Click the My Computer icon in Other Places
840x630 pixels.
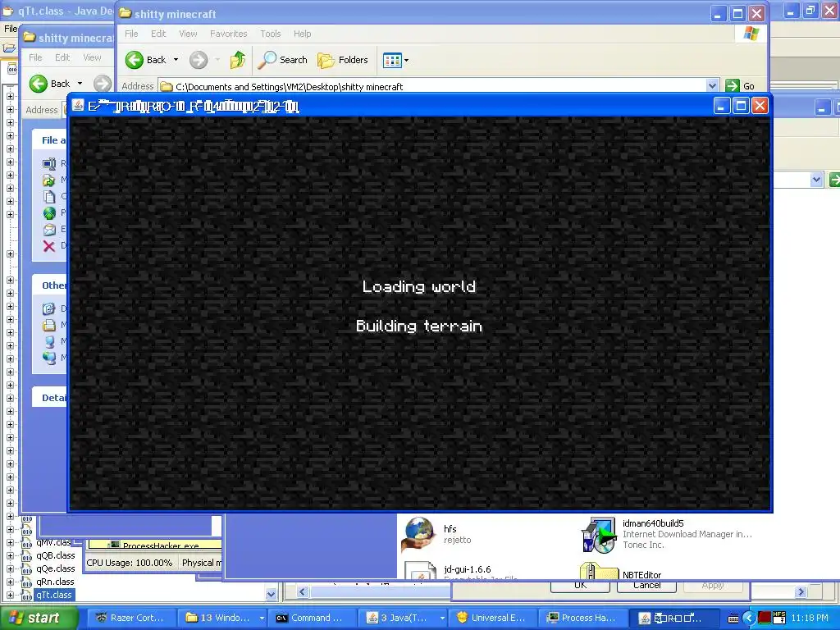click(49, 341)
